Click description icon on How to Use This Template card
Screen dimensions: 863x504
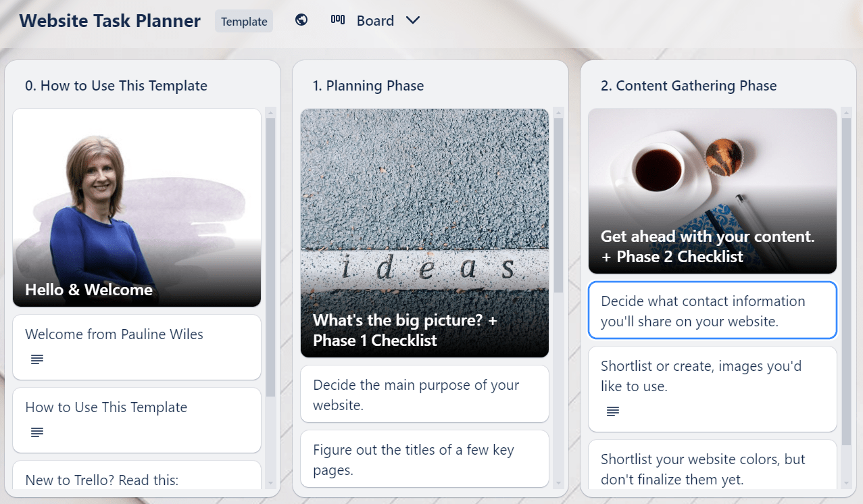pyautogui.click(x=37, y=432)
